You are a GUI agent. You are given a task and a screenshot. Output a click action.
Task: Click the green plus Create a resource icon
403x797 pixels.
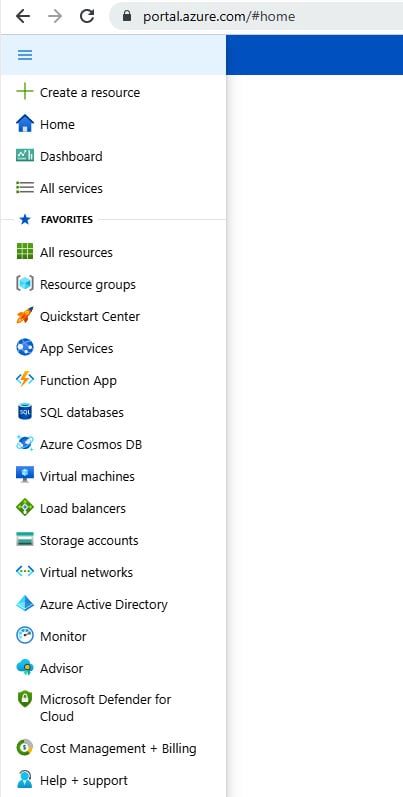click(24, 92)
